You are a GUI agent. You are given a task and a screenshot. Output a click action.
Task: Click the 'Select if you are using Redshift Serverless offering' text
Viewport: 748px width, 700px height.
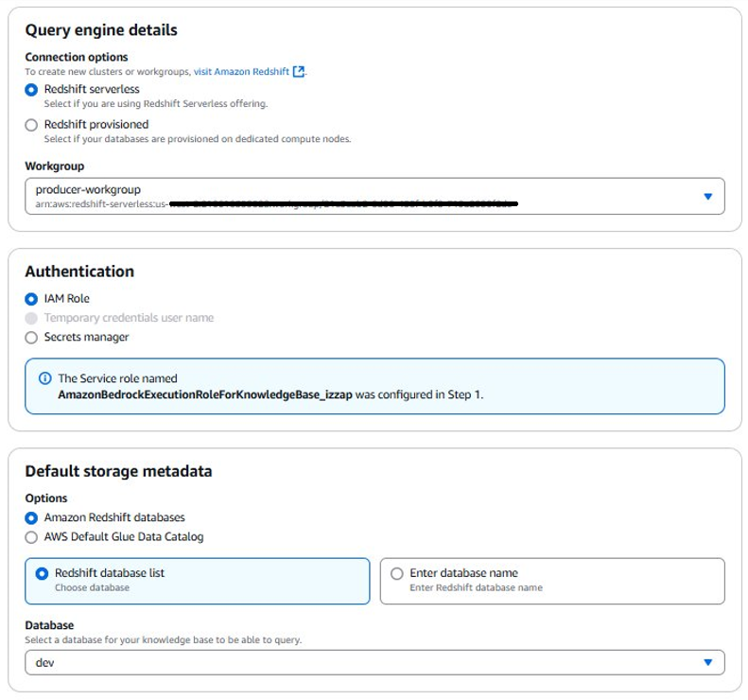click(x=156, y=103)
